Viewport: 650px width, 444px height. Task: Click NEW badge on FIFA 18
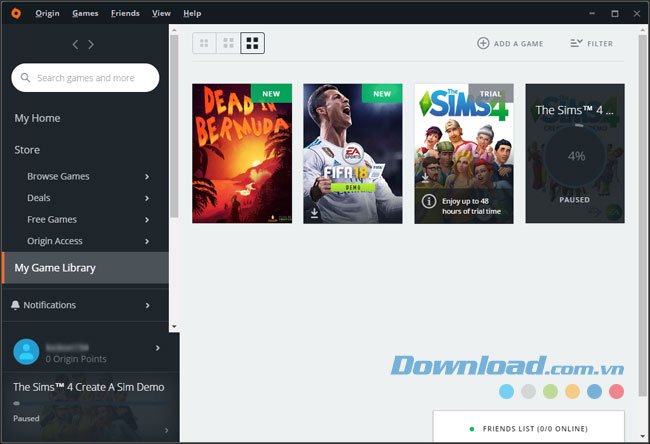(382, 94)
